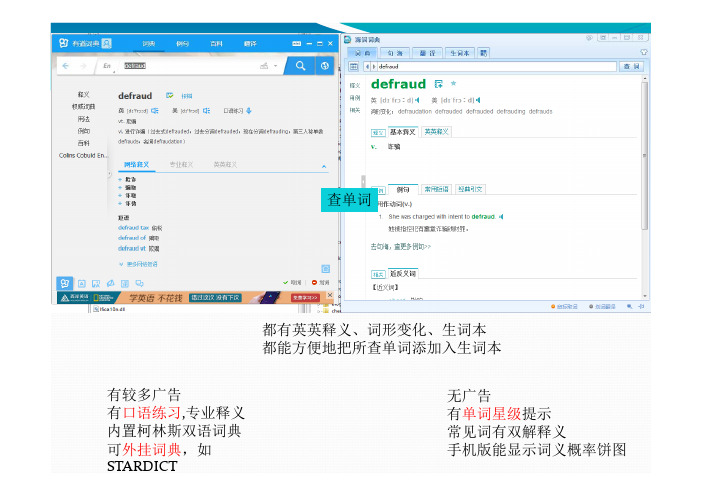This screenshot has height=496, width=702.
Task: Click the Youdao logo icon in bottom toolbar
Action: (64, 283)
